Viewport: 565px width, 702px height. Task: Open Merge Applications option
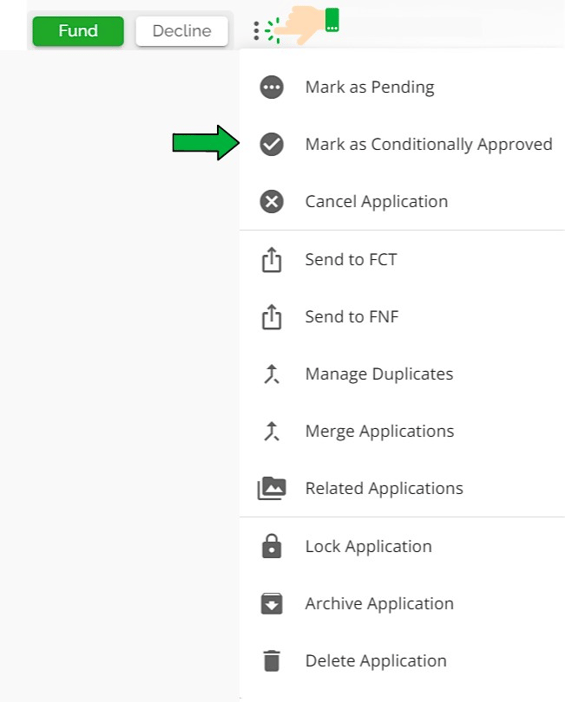pos(402,431)
